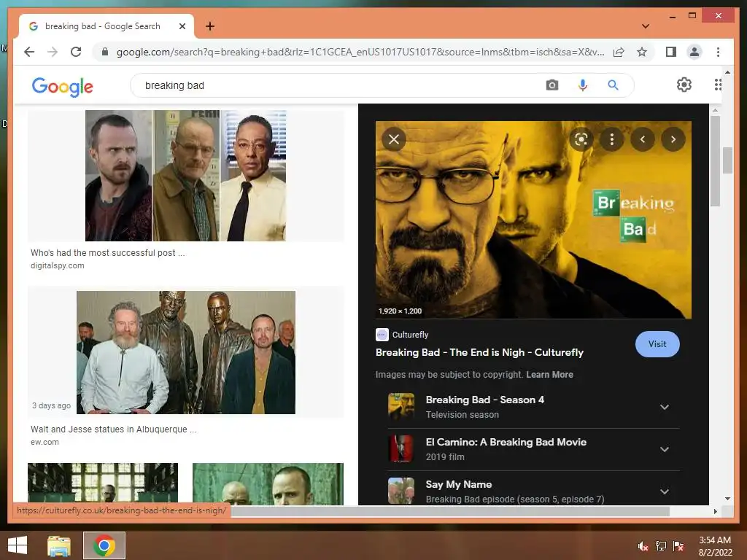
Task: Click the network tray icon
Action: [x=661, y=546]
